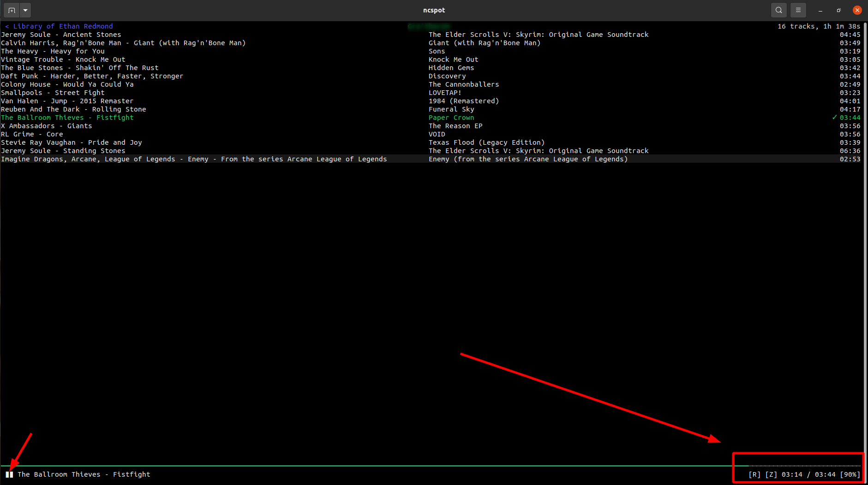The height and width of the screenshot is (485, 868).
Task: Select the playing Ballroom Thieves - Fistfight row
Action: point(431,118)
